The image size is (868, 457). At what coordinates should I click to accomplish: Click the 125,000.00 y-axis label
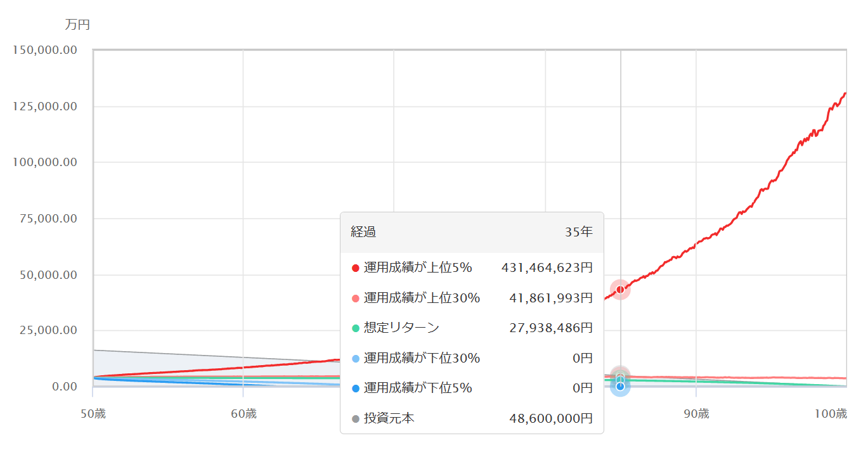pyautogui.click(x=45, y=106)
